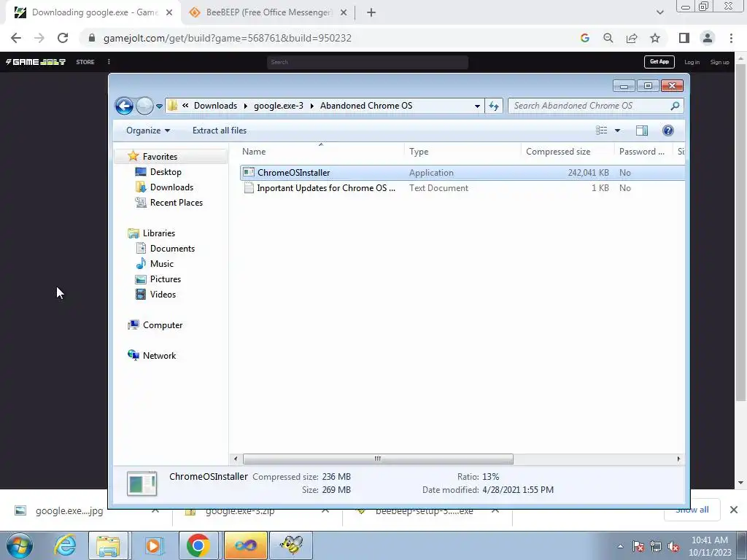Expand arrow after google.exe-3 breadcrumb
This screenshot has width=747, height=560.
(x=311, y=106)
